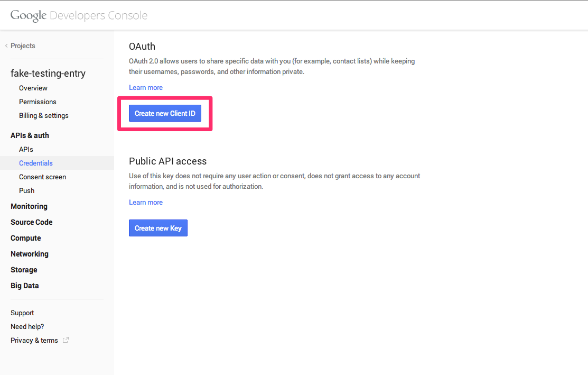Open Learn more under Public API access
The width and height of the screenshot is (588, 375).
[x=146, y=202]
